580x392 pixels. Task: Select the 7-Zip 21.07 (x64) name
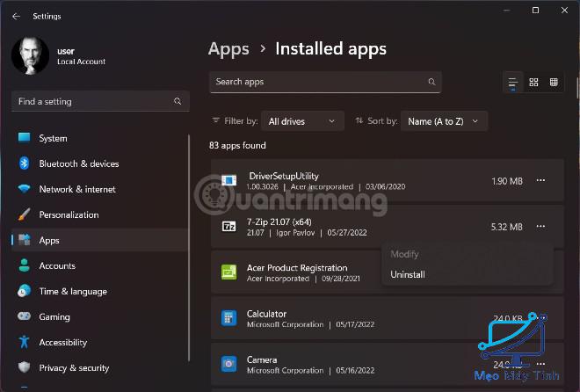(x=279, y=221)
